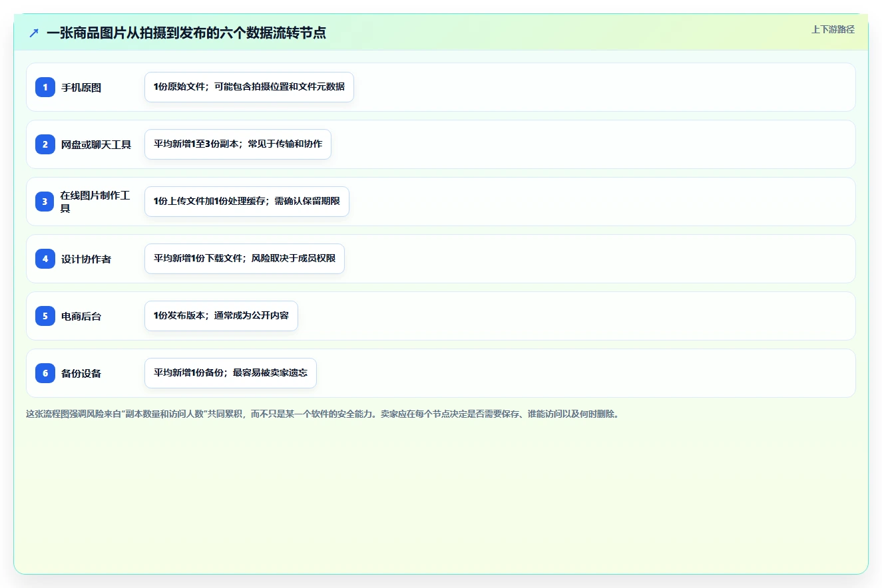Click the chip 平均新增1份备份；最容易被卖家遗忘
The image size is (882, 588).
[x=230, y=373]
